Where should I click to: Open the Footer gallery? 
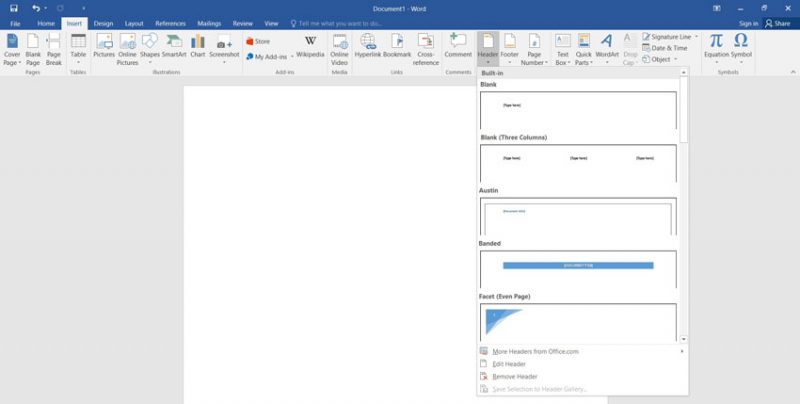tap(509, 49)
